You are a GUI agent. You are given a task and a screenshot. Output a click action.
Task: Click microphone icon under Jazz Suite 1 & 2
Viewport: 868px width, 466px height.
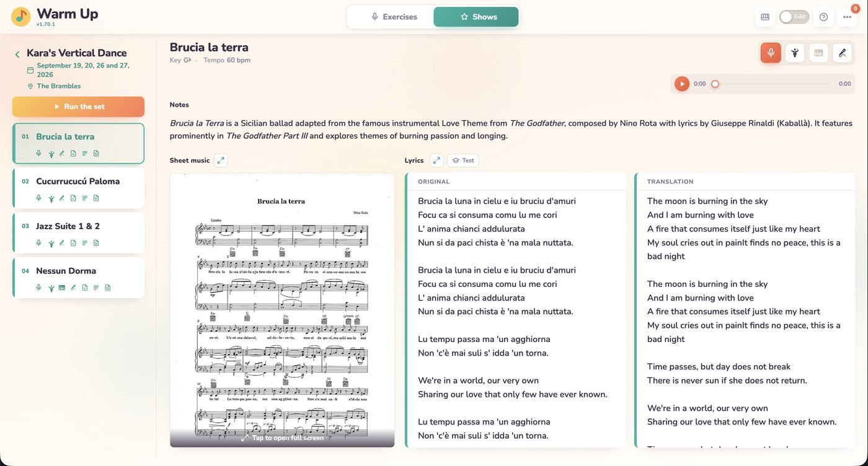pos(38,243)
